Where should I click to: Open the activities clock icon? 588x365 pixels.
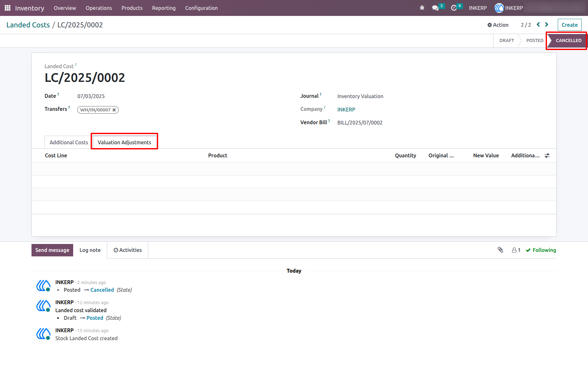(454, 8)
